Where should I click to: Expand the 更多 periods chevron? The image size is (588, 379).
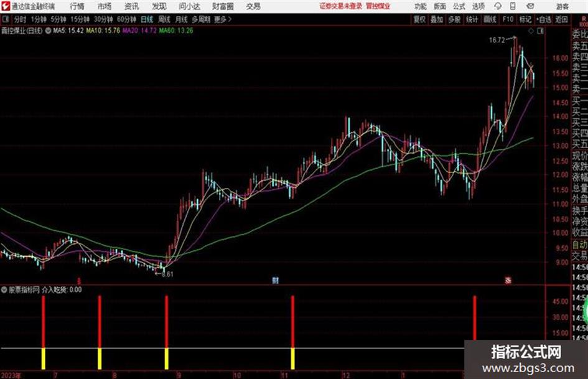coord(223,19)
